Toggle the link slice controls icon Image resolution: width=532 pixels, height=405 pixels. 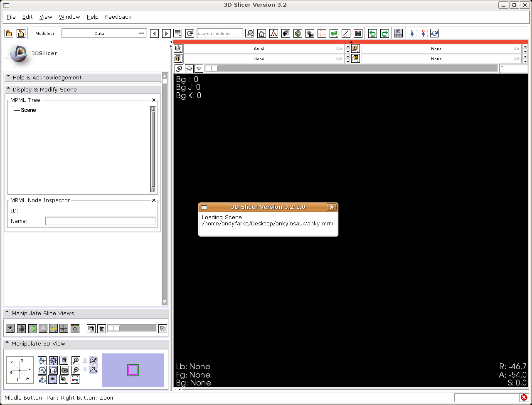(179, 68)
